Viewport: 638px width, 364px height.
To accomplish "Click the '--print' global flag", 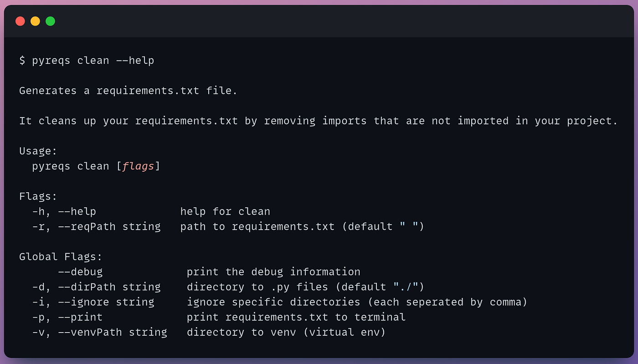I will pyautogui.click(x=80, y=317).
